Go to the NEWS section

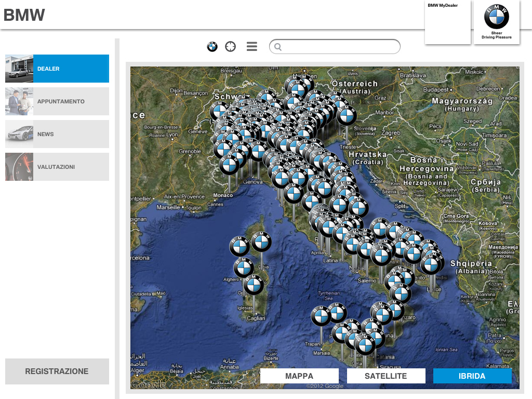(57, 134)
